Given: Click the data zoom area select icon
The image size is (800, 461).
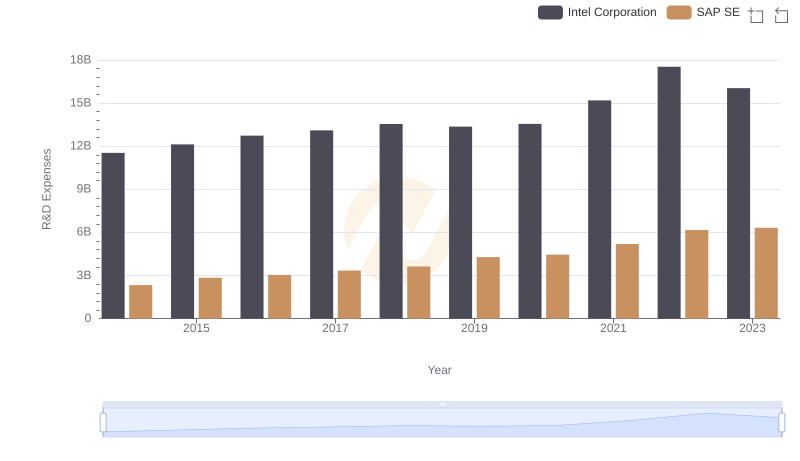Looking at the screenshot, I should (756, 15).
